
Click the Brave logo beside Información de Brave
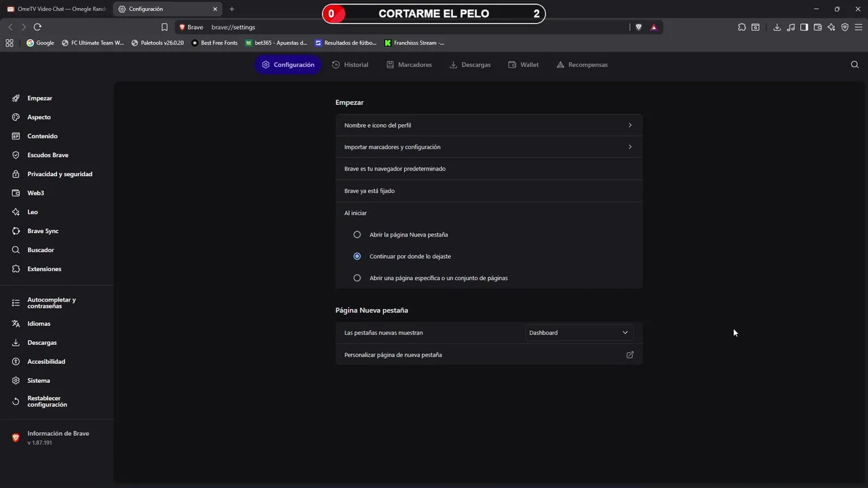coord(16,438)
